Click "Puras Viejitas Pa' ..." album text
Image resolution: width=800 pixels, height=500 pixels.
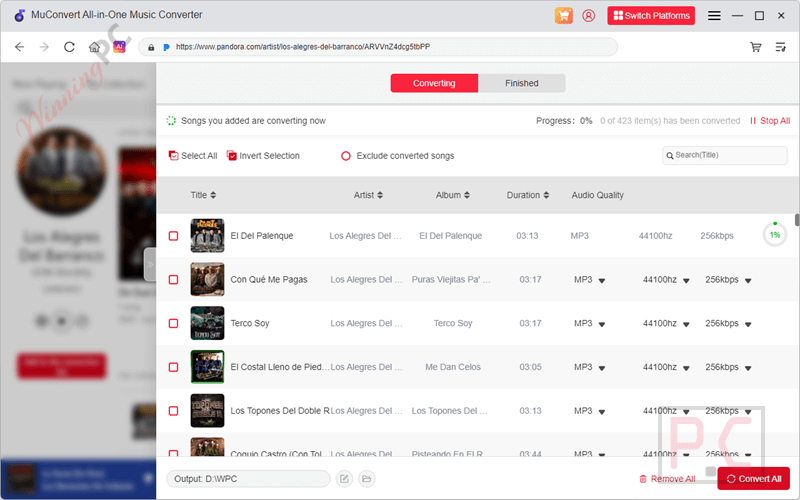(451, 280)
